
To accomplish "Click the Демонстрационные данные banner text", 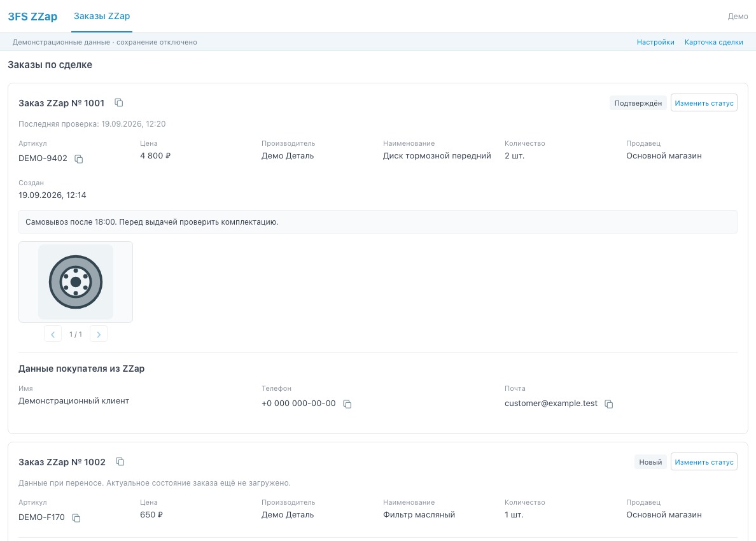I will click(x=104, y=42).
